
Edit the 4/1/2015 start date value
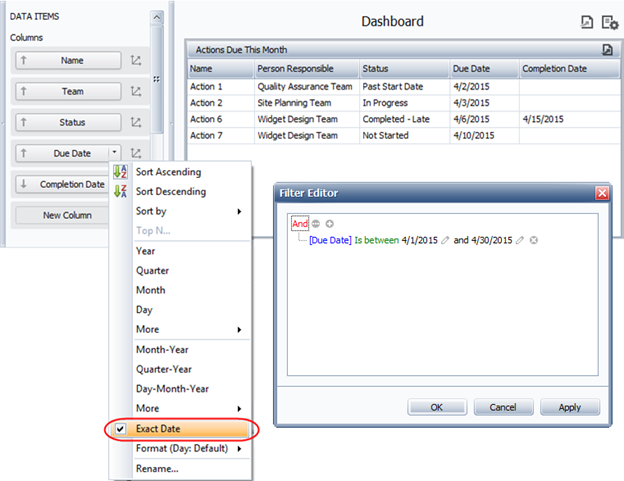(x=446, y=240)
